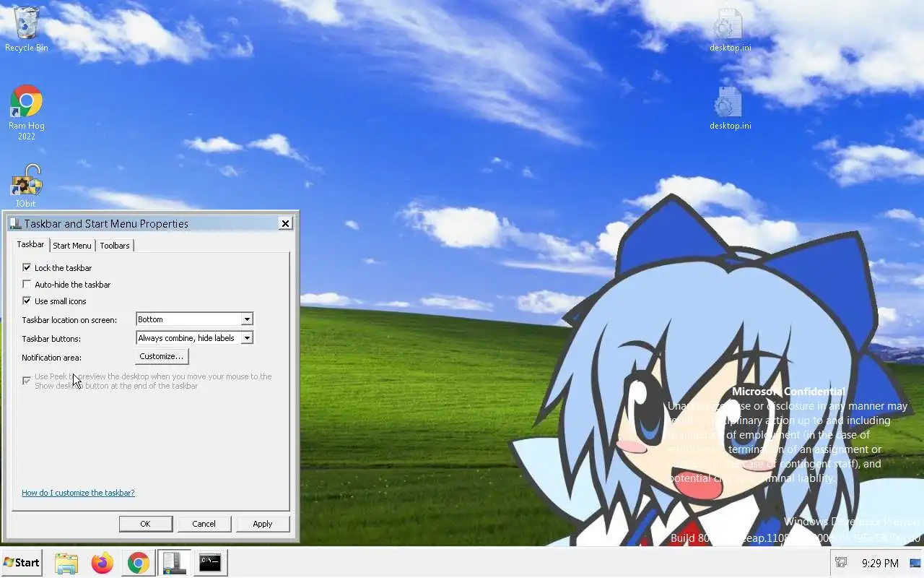924x578 pixels.
Task: Click Cancel in the properties dialog
Action: coord(204,524)
